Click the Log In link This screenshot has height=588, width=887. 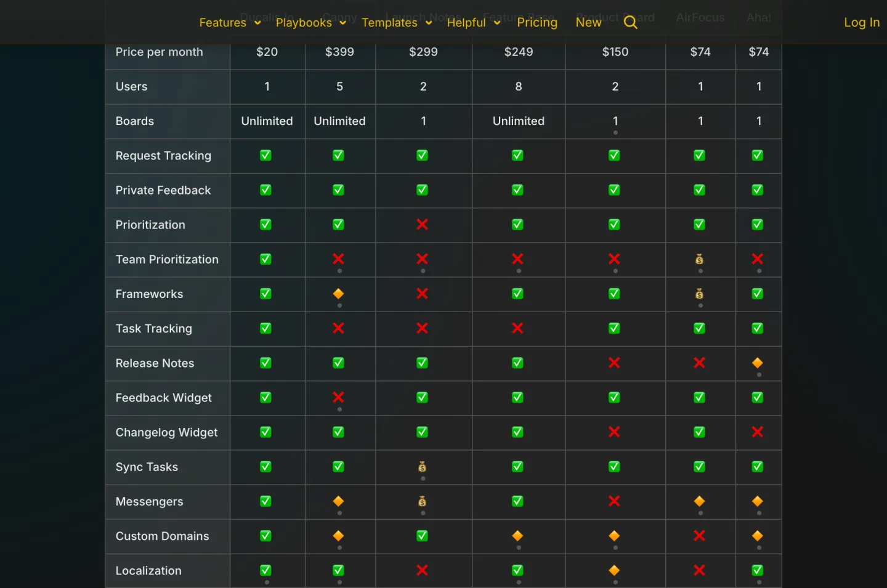point(862,23)
